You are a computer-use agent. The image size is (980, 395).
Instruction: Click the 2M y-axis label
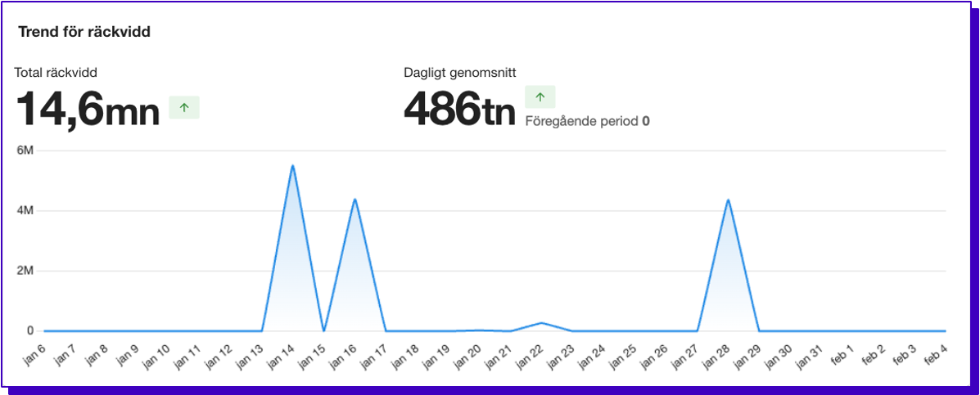click(x=24, y=271)
